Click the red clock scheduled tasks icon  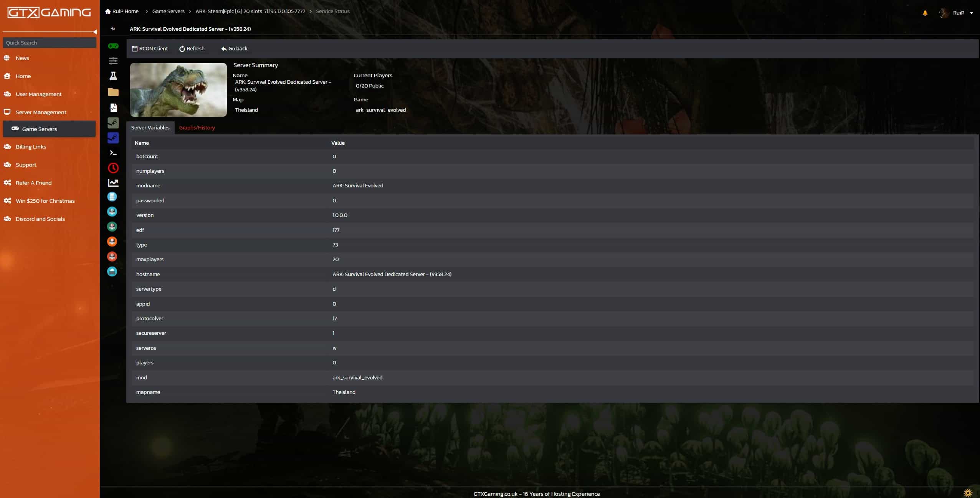click(113, 168)
